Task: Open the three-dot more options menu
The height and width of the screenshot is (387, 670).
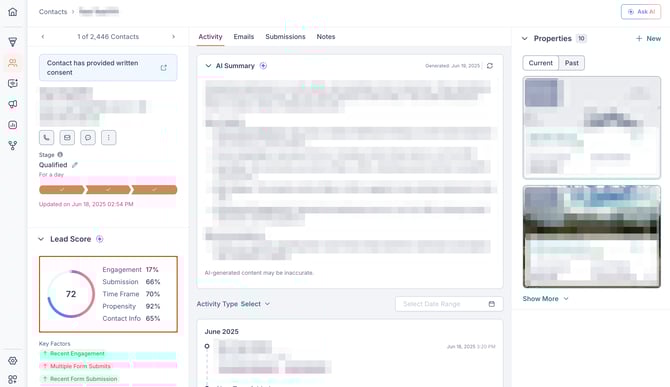Action: 109,138
